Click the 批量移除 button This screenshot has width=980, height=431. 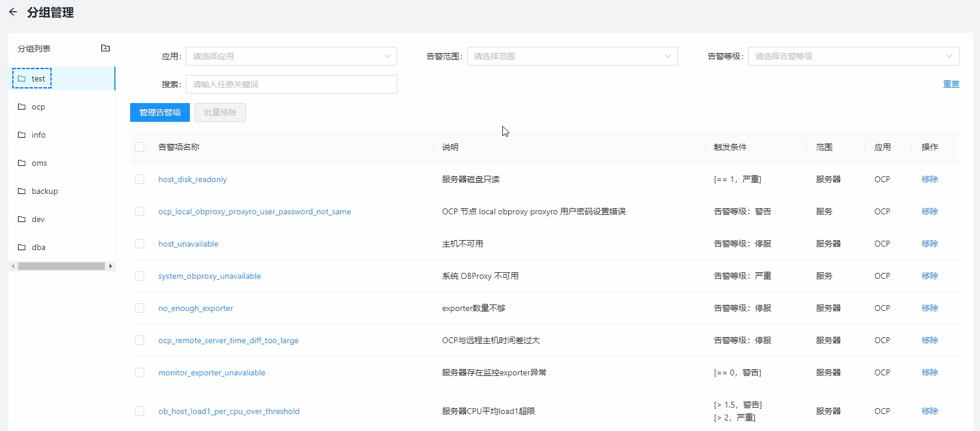pos(220,112)
